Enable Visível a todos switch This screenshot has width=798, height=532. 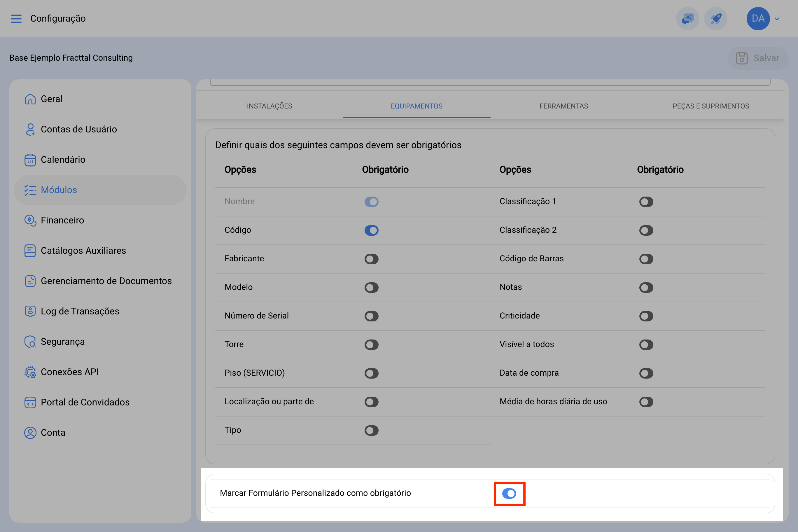click(646, 345)
